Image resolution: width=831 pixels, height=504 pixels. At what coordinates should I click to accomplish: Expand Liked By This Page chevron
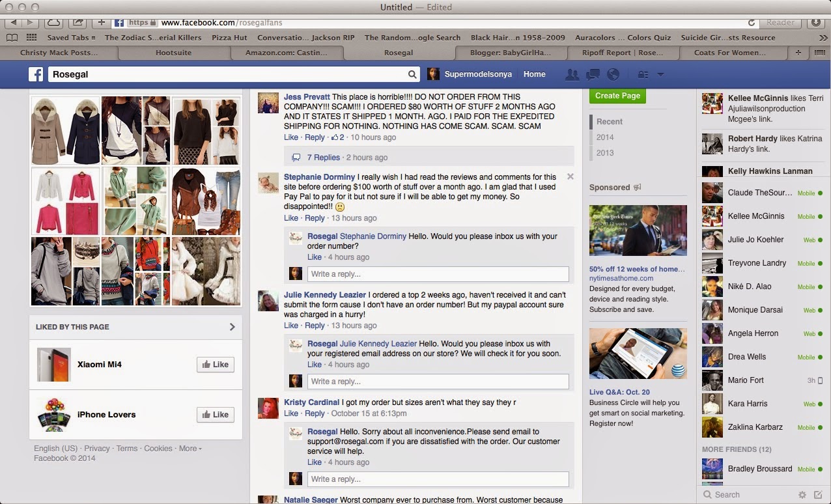(x=232, y=327)
